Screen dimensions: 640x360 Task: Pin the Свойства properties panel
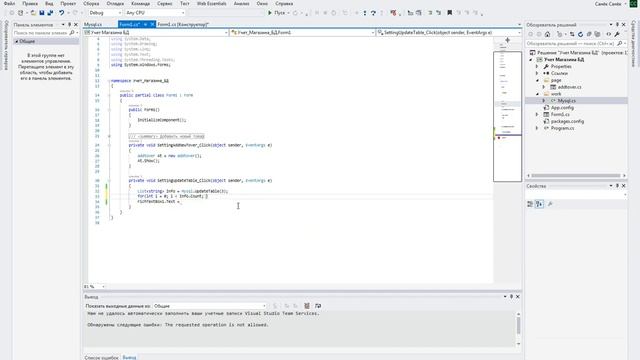coord(617,186)
